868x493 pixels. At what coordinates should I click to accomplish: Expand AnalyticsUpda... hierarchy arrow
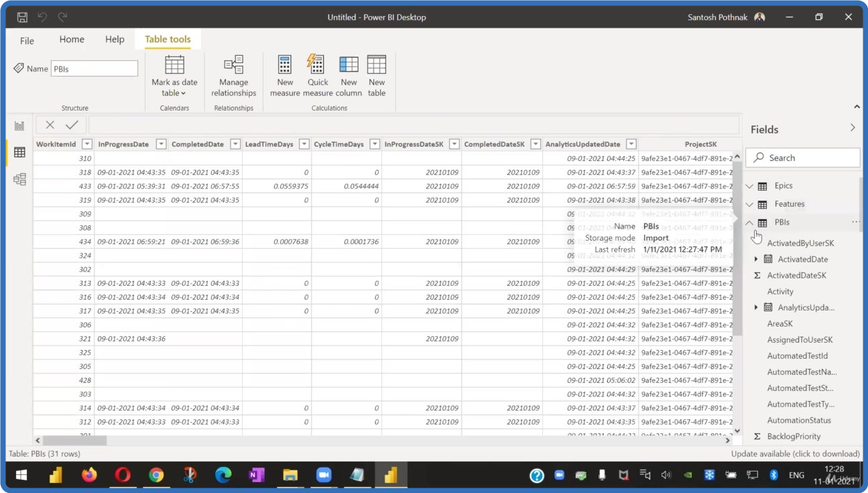point(756,307)
